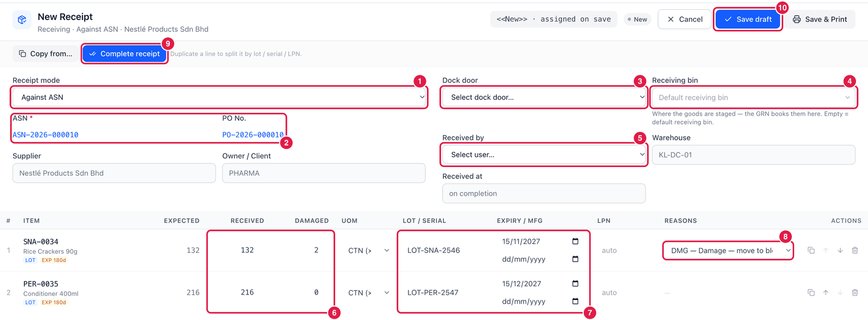Image resolution: width=868 pixels, height=320 pixels.
Task: Click the item code PER-0035
Action: point(41,284)
